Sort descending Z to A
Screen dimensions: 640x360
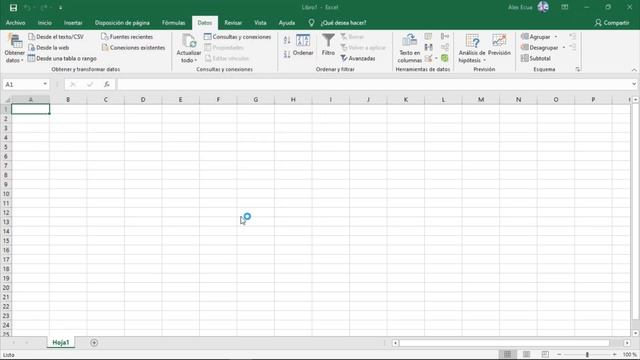(287, 54)
